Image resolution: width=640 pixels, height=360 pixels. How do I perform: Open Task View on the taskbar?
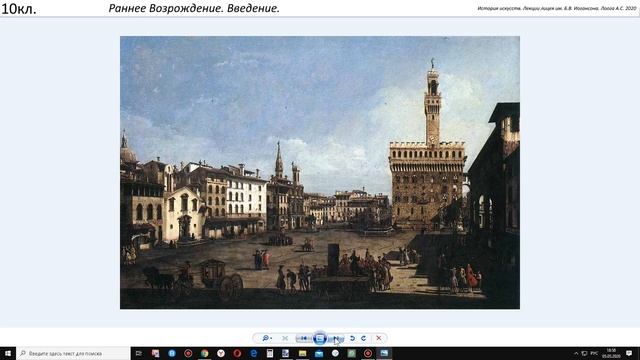pos(138,353)
